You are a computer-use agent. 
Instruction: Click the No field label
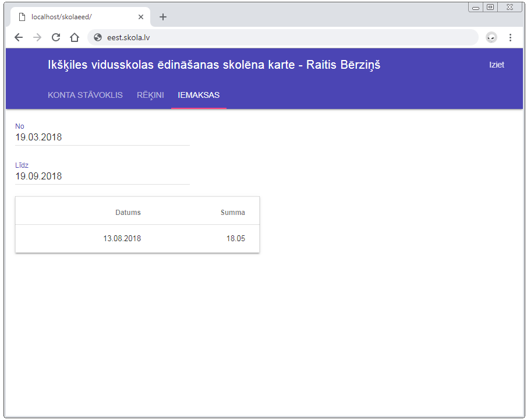tap(19, 126)
